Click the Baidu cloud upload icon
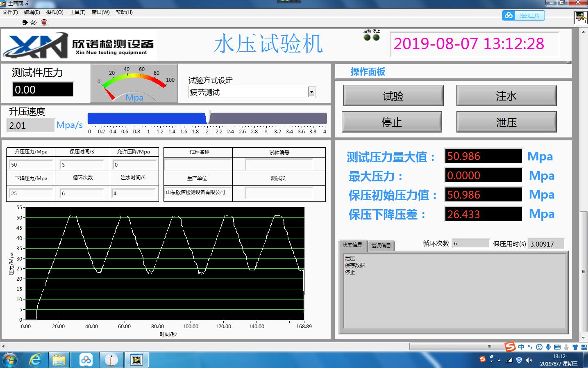The width and height of the screenshot is (588, 368). tap(509, 15)
